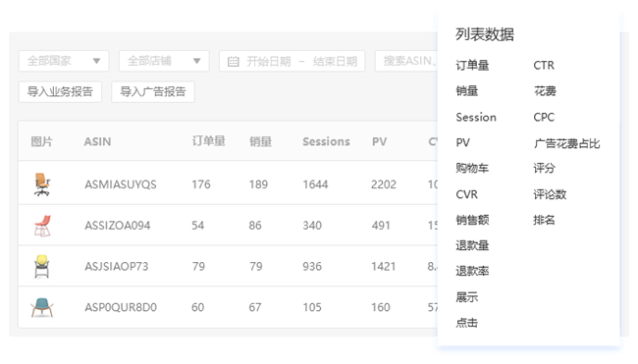Screen dimensions: 638x364
Task: Open the blue shell chair thumbnail for ASP0QUR8D0
Action: point(42,307)
